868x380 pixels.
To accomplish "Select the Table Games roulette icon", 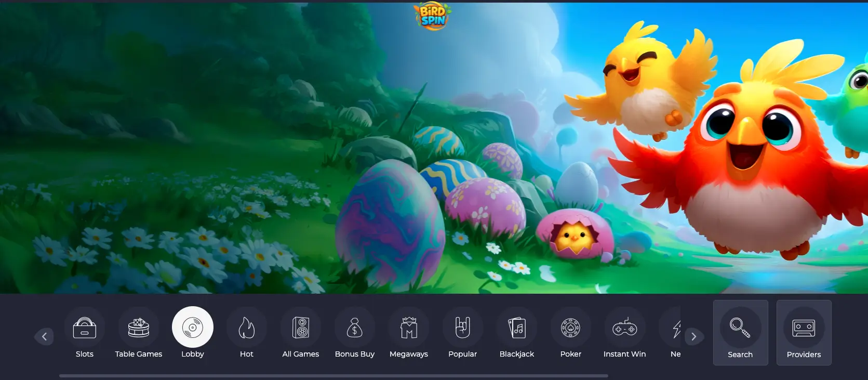I will click(139, 327).
